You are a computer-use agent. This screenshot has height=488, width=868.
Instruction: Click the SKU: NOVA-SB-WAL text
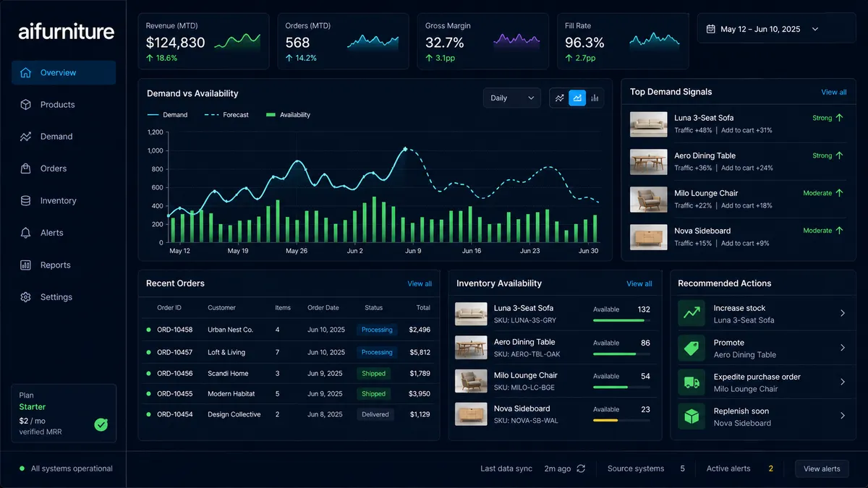(x=526, y=420)
